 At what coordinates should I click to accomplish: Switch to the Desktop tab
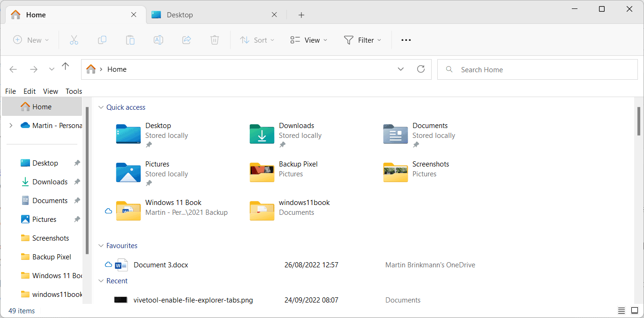(x=180, y=15)
